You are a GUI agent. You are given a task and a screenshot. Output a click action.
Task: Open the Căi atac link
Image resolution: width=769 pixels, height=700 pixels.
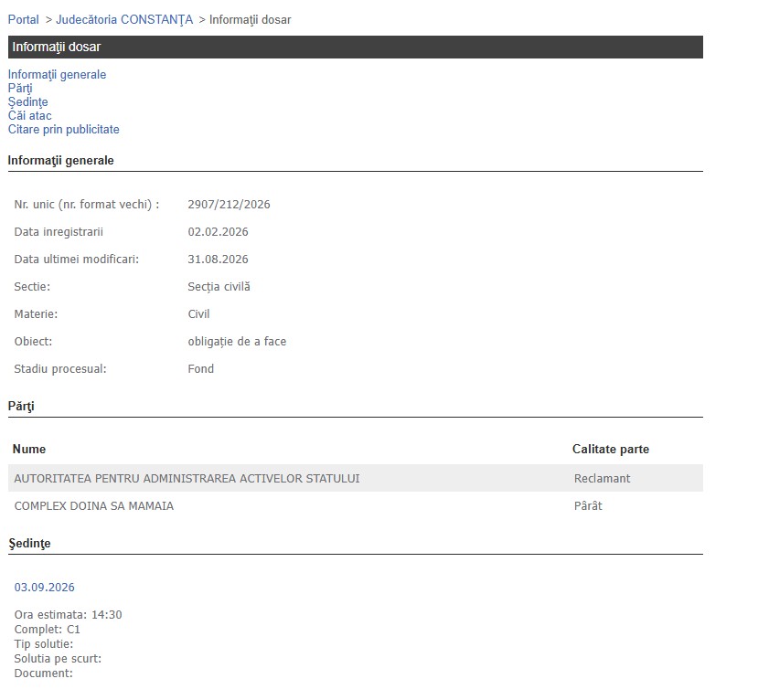pyautogui.click(x=29, y=116)
